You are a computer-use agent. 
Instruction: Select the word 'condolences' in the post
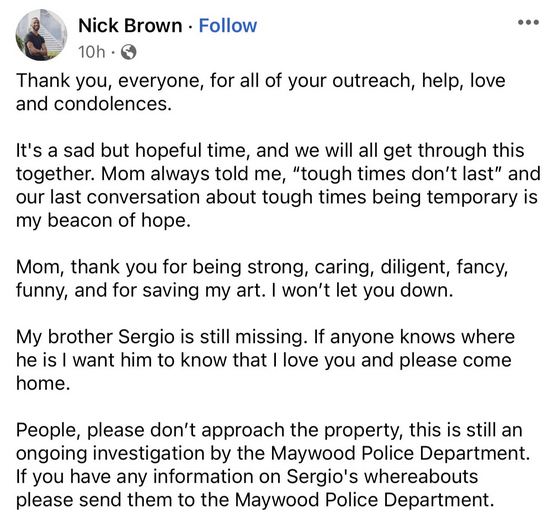click(x=113, y=104)
